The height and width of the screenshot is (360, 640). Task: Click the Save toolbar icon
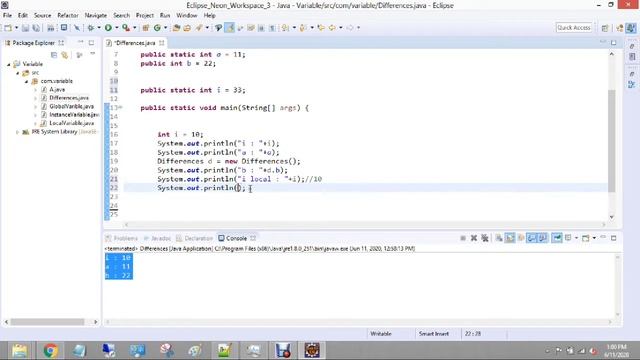click(25, 28)
